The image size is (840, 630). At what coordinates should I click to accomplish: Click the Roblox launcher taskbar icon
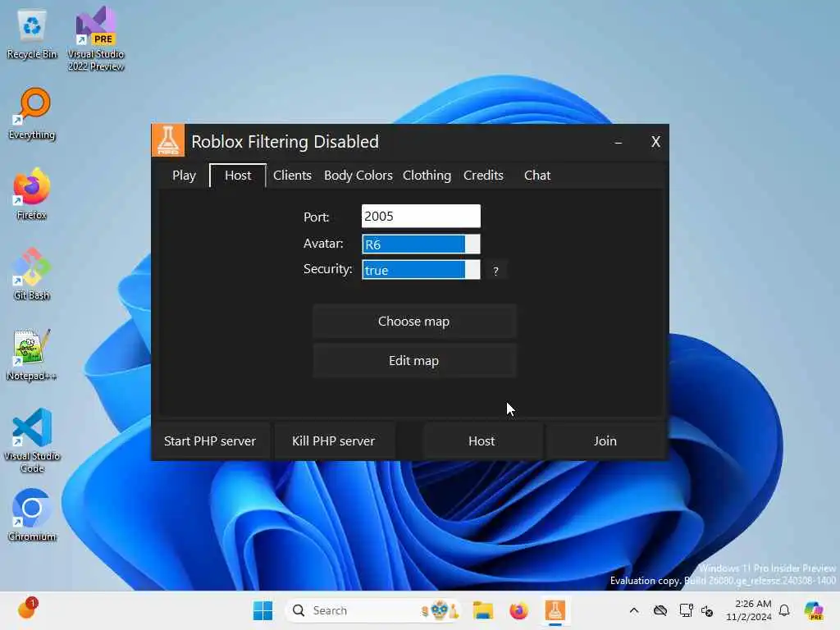[555, 610]
